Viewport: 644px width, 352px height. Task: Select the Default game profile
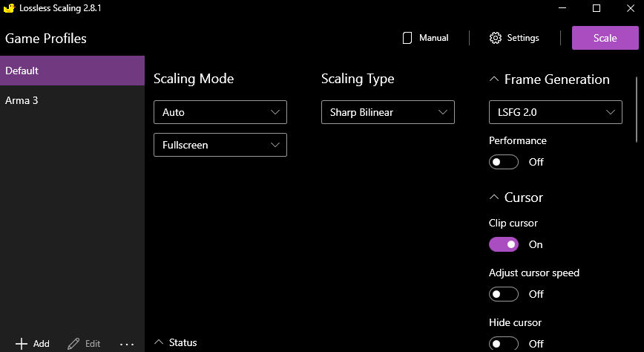point(72,71)
